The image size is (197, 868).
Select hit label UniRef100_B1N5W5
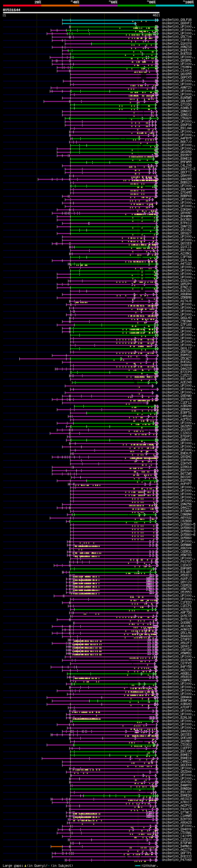177,98
